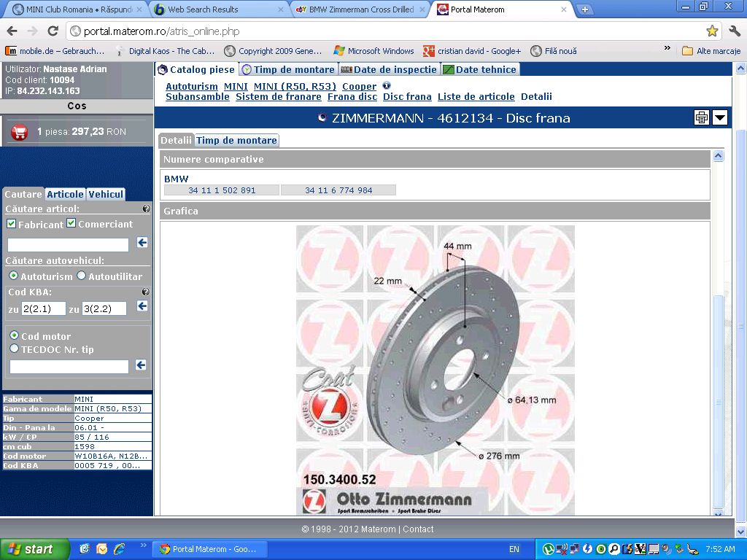Open dropdown arrow next to print icon

pos(719,117)
